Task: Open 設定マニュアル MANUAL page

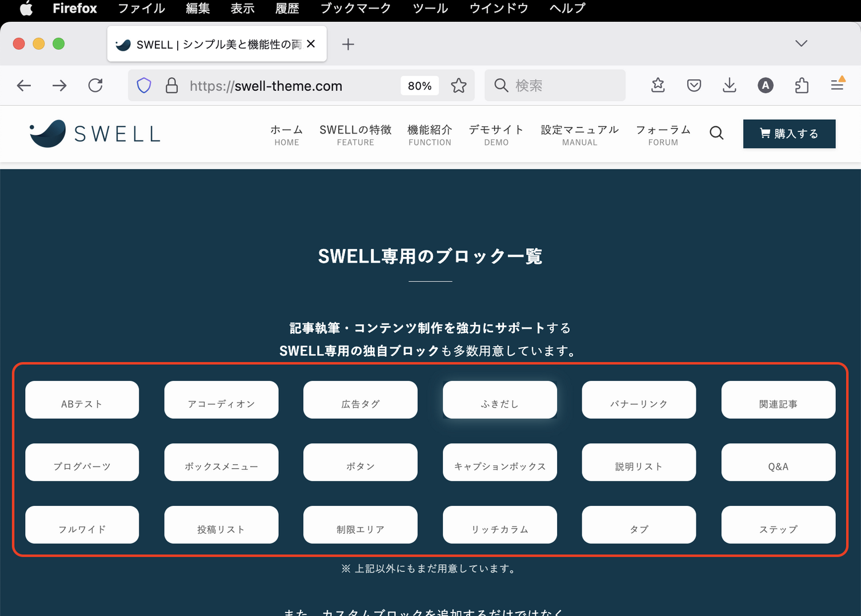Action: pyautogui.click(x=579, y=135)
